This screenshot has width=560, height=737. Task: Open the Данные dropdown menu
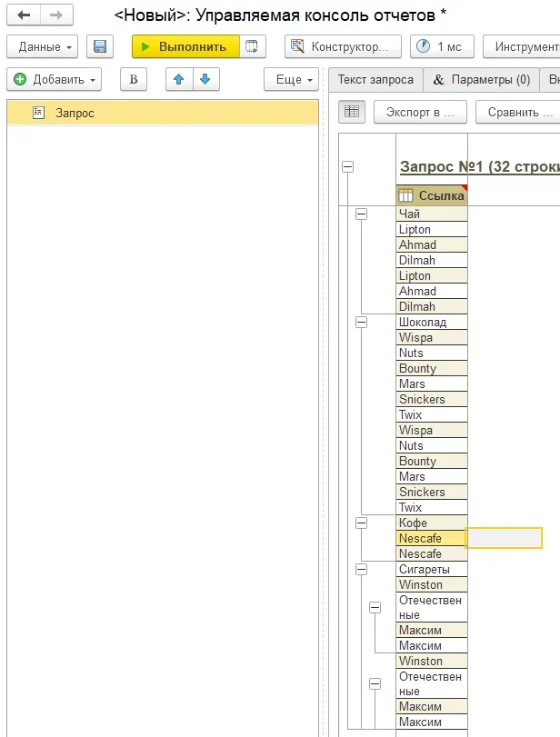click(x=43, y=46)
